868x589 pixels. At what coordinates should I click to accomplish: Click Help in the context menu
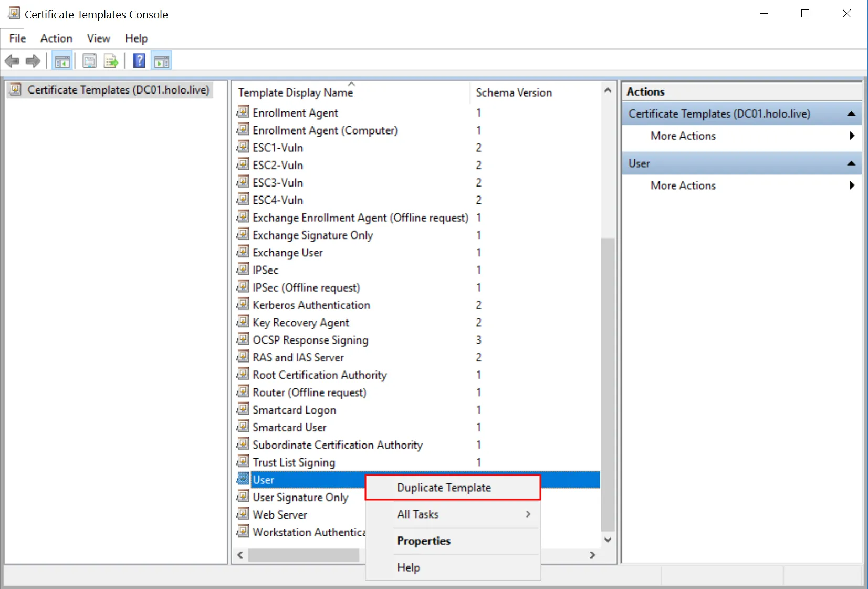(x=453, y=567)
